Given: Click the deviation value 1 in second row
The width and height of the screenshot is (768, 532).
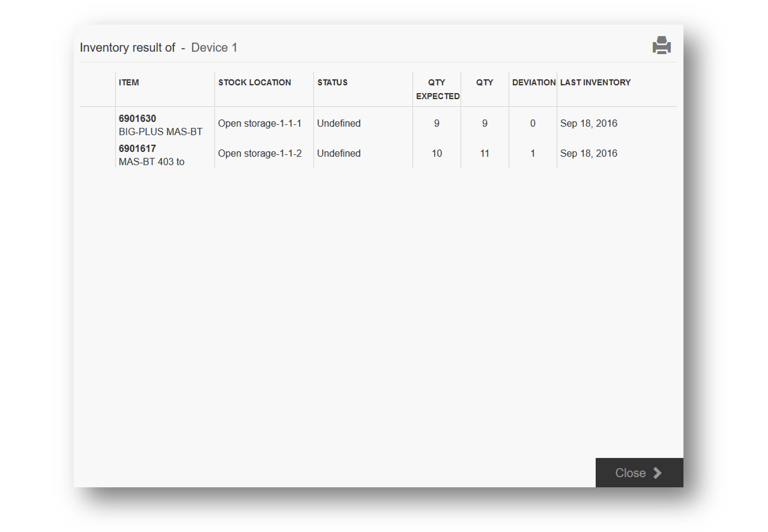Looking at the screenshot, I should [x=533, y=154].
